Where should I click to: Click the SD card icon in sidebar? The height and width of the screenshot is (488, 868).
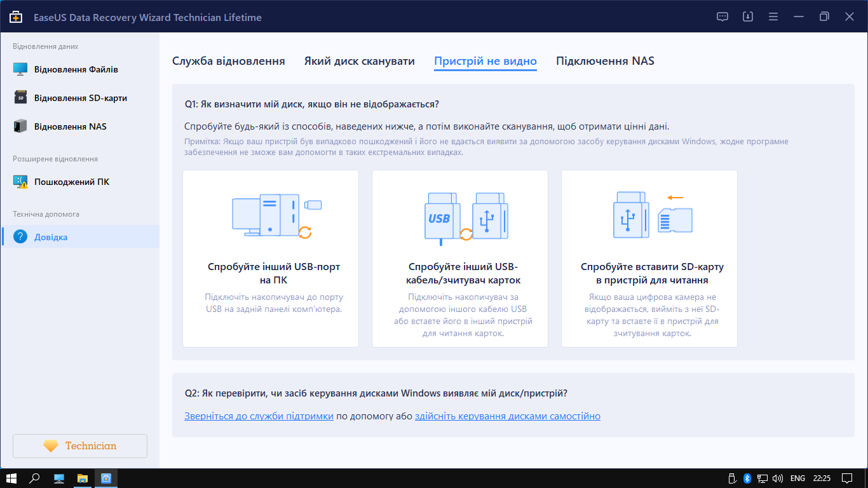coord(20,98)
